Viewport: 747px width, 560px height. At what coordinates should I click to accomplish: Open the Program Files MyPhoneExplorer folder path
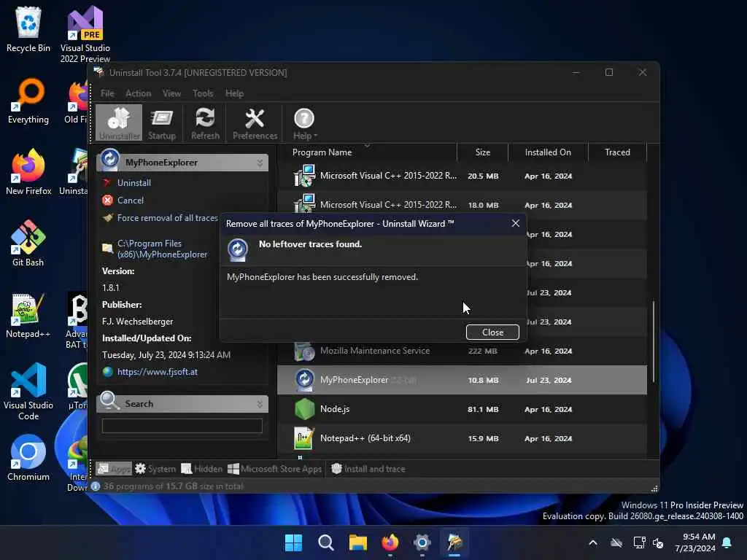tap(162, 249)
